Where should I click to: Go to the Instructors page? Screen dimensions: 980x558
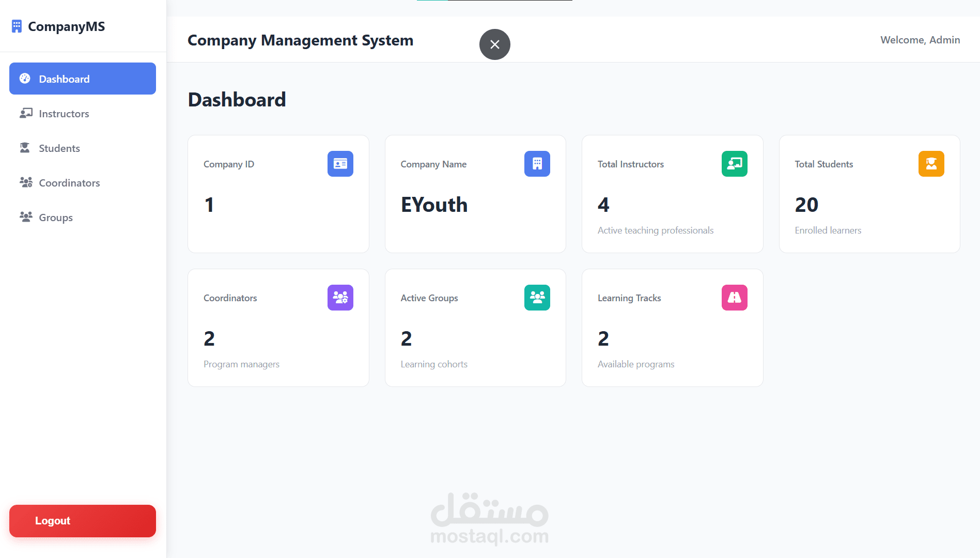pyautogui.click(x=83, y=113)
